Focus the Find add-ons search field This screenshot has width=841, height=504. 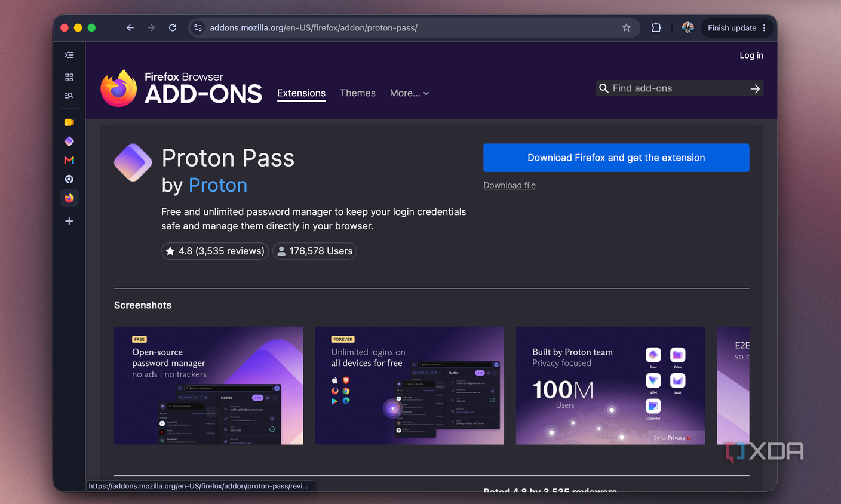click(679, 88)
